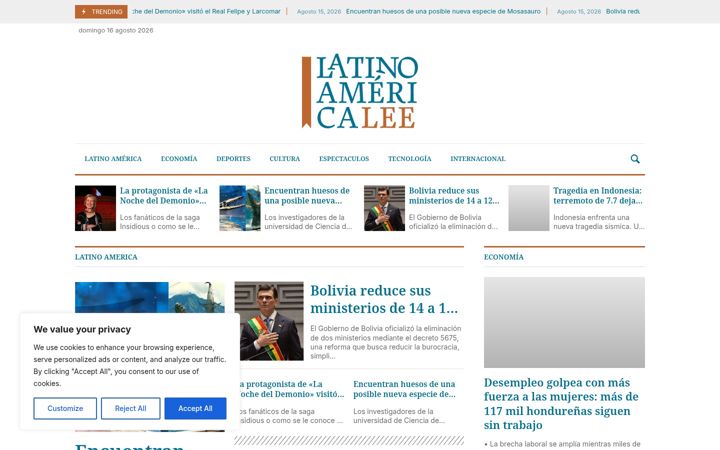720x450 pixels.
Task: Open 'Tragedia en Indonesia: terremoto de 7.7' article
Action: click(x=597, y=196)
